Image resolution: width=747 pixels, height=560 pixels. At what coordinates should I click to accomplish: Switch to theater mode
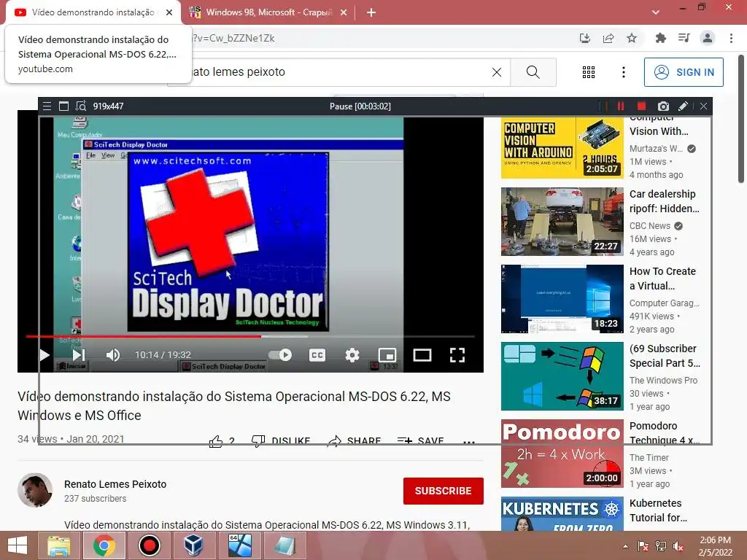click(x=422, y=355)
